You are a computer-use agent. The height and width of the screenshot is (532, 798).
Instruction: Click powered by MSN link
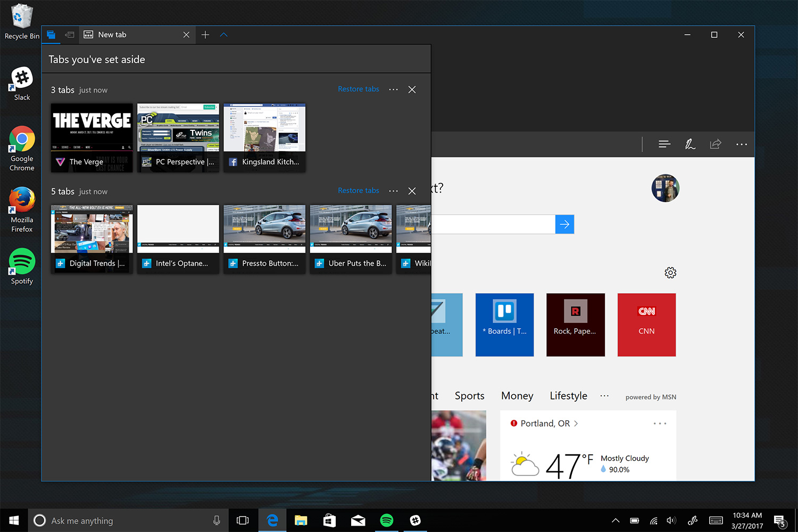(x=651, y=397)
